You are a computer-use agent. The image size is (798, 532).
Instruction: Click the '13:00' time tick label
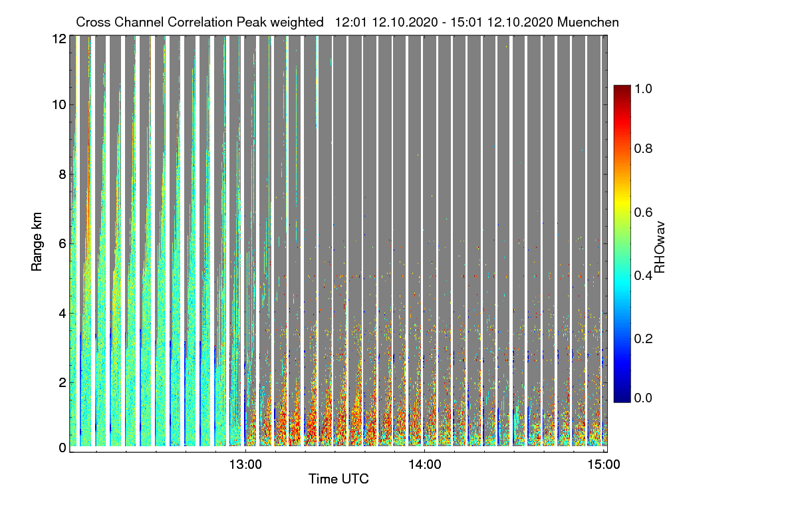[245, 465]
